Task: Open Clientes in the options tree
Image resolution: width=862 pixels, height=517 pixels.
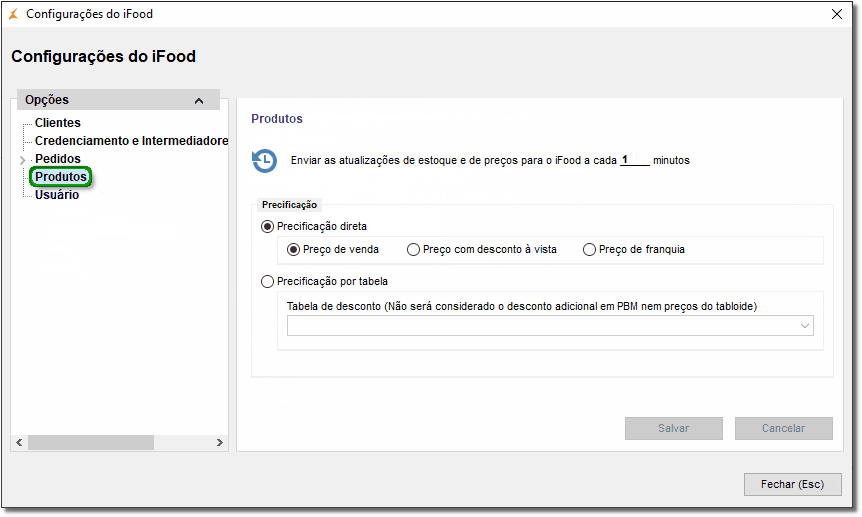Action: [x=58, y=123]
